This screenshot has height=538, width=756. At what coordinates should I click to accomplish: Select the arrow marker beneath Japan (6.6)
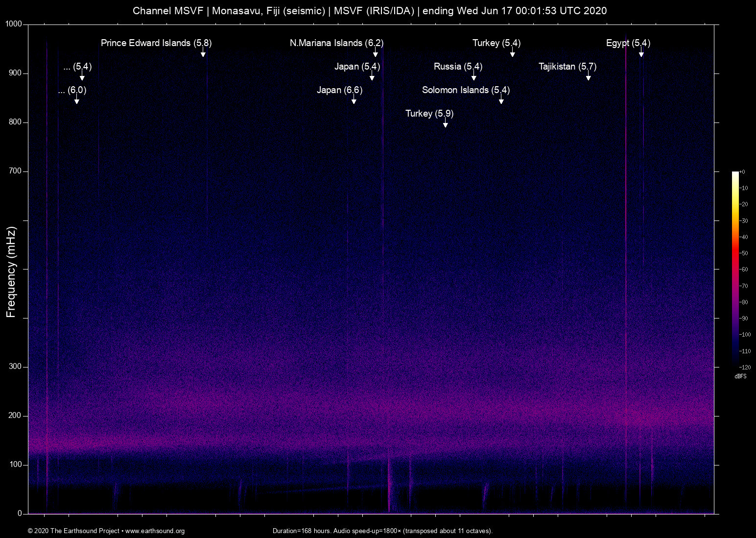[x=354, y=100]
